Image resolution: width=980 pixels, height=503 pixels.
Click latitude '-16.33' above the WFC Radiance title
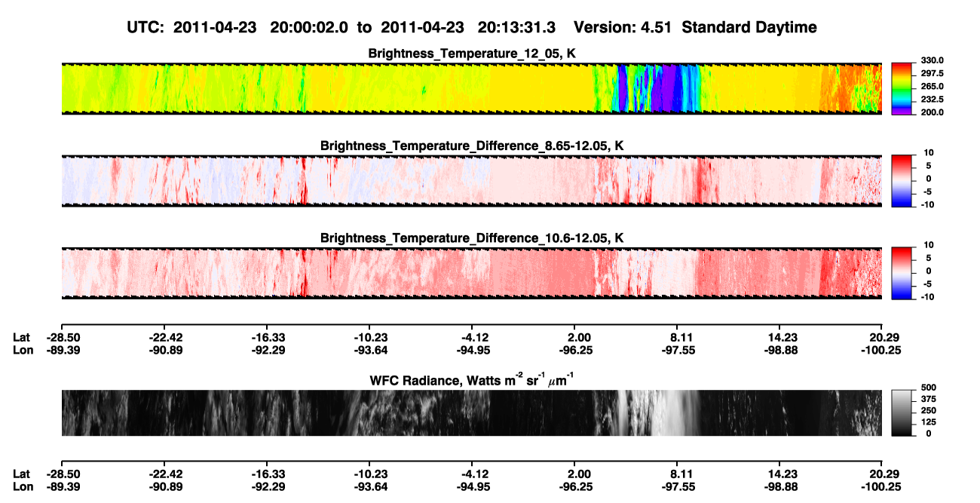(267, 338)
